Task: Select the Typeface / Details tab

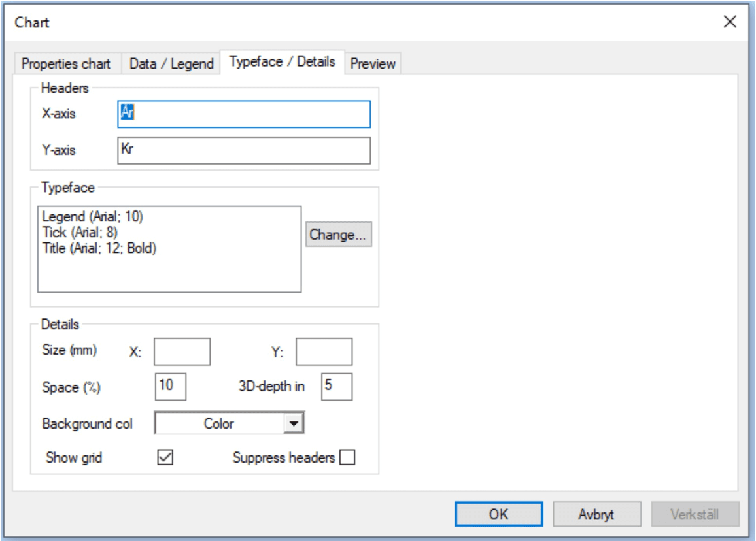Action: coord(282,62)
